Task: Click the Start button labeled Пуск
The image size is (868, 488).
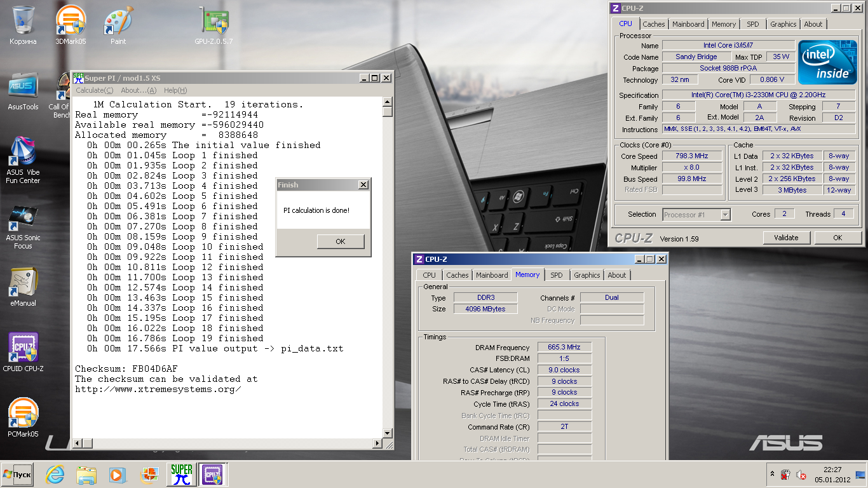Action: point(18,475)
